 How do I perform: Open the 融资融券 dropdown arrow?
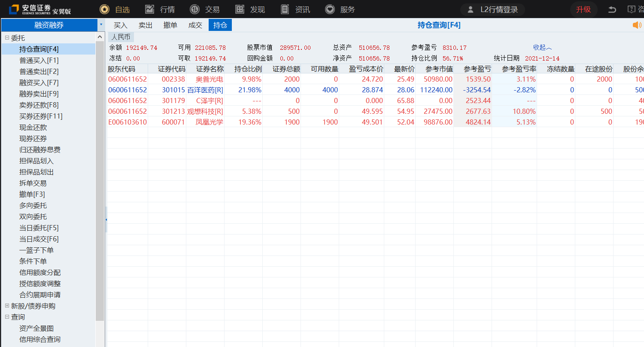[101, 24]
